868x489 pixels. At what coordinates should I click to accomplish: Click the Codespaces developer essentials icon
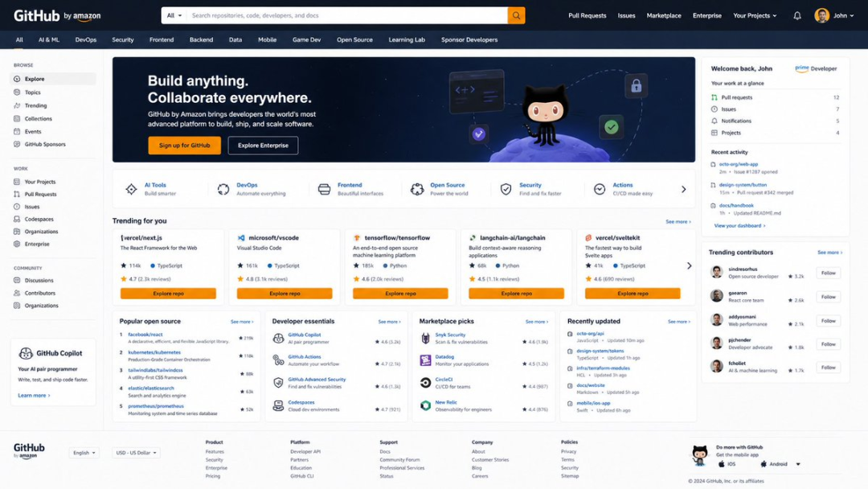coord(278,406)
